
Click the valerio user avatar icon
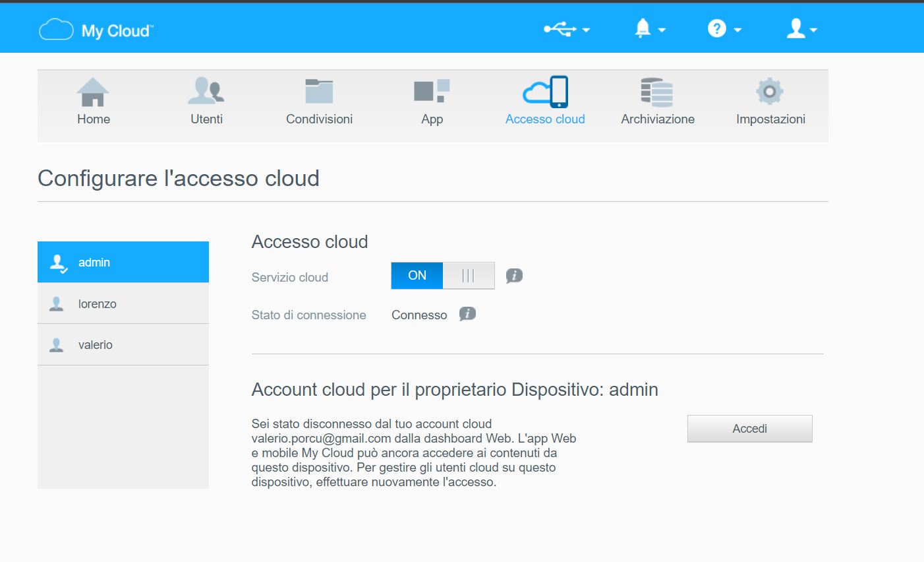click(x=57, y=345)
